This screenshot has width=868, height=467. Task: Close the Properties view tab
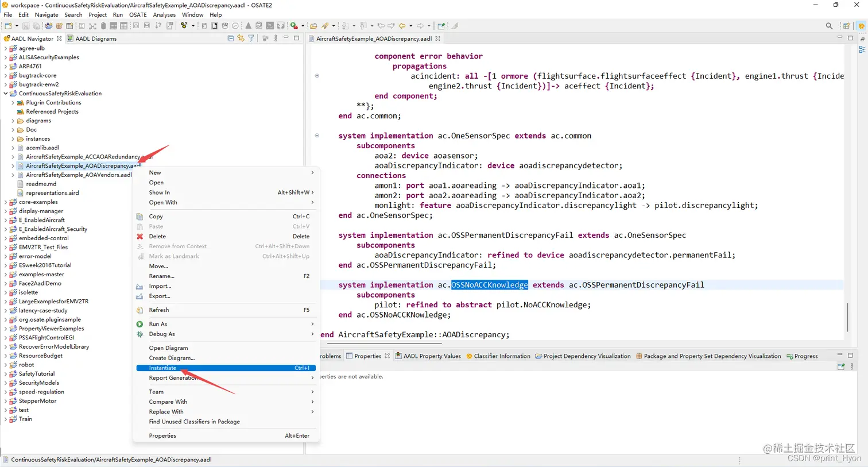click(387, 356)
